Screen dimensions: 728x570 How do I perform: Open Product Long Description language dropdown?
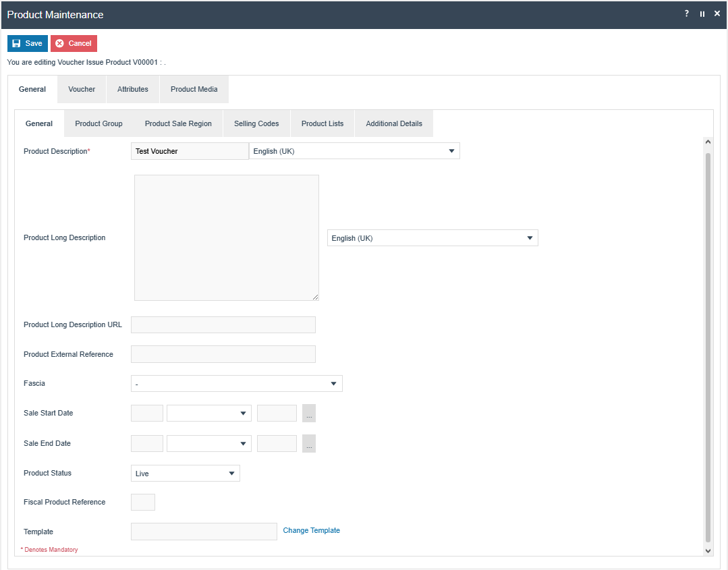432,237
